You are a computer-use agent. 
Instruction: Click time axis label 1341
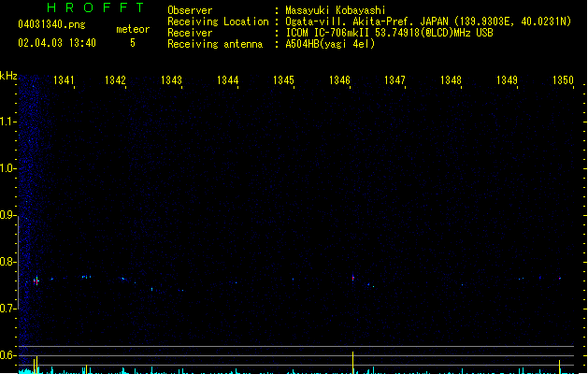click(x=64, y=80)
